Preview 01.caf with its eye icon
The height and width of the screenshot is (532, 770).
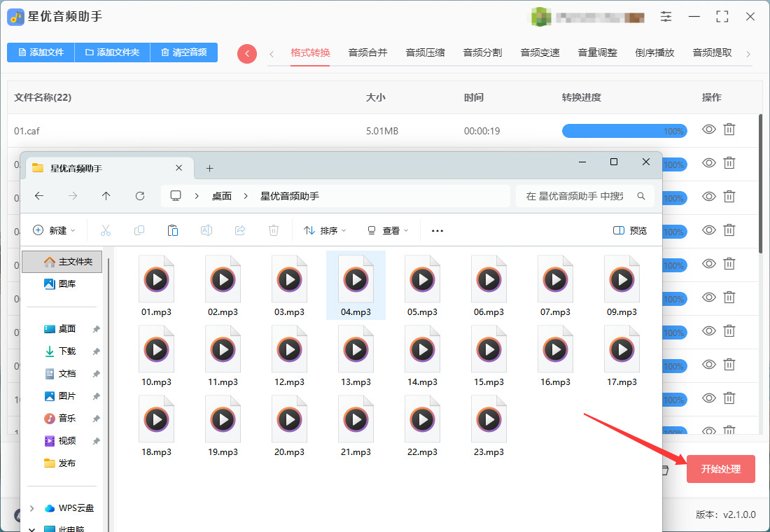pyautogui.click(x=708, y=129)
